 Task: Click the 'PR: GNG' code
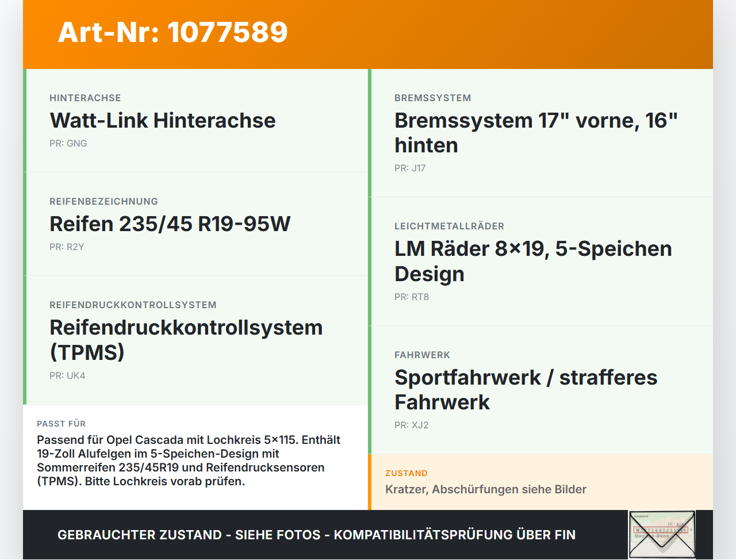point(68,143)
